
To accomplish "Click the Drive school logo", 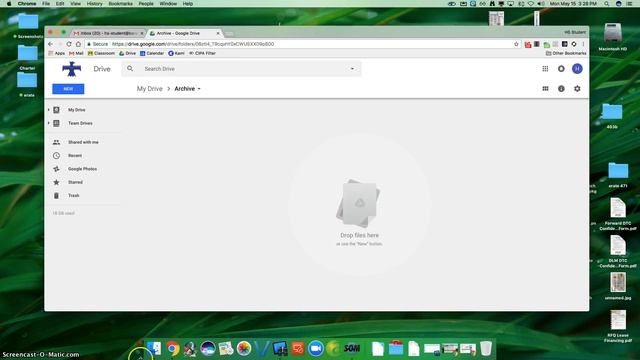I will click(71, 69).
